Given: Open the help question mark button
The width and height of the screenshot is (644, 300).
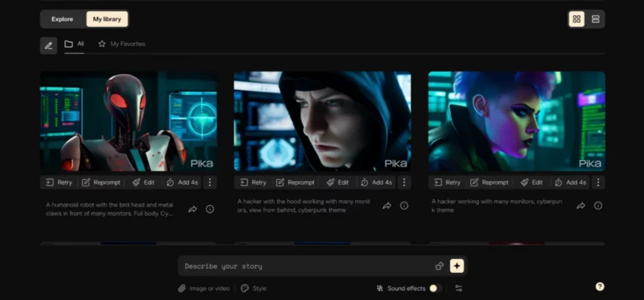Looking at the screenshot, I should 599,286.
